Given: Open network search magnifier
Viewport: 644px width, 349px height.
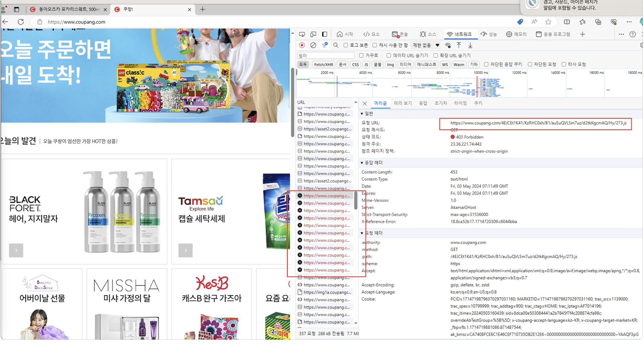Looking at the screenshot, I should coord(336,45).
